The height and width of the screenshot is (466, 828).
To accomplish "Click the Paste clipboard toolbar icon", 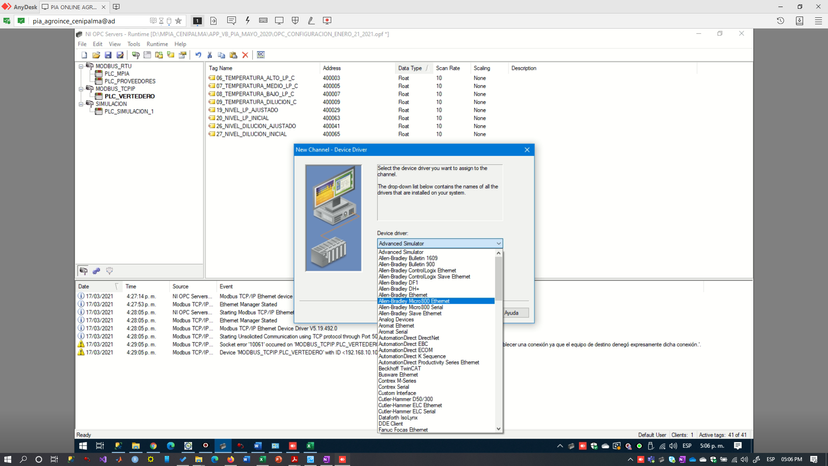I will [x=233, y=55].
